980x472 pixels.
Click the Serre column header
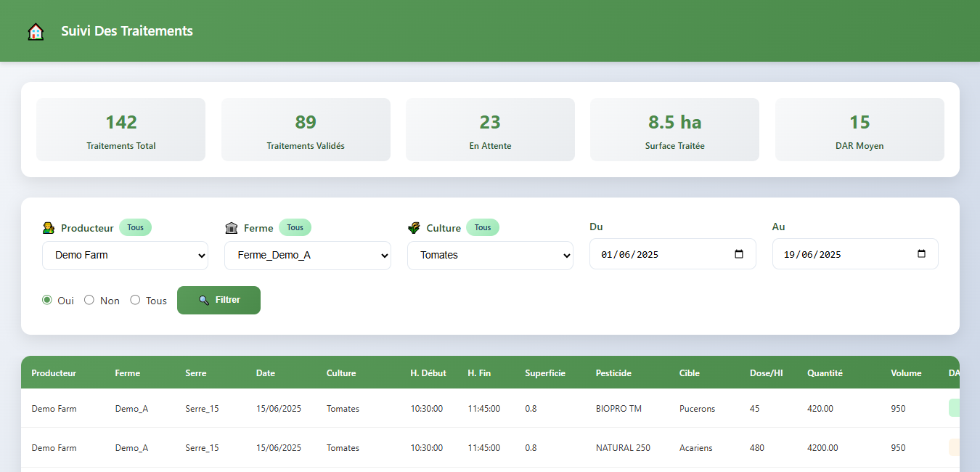[196, 373]
